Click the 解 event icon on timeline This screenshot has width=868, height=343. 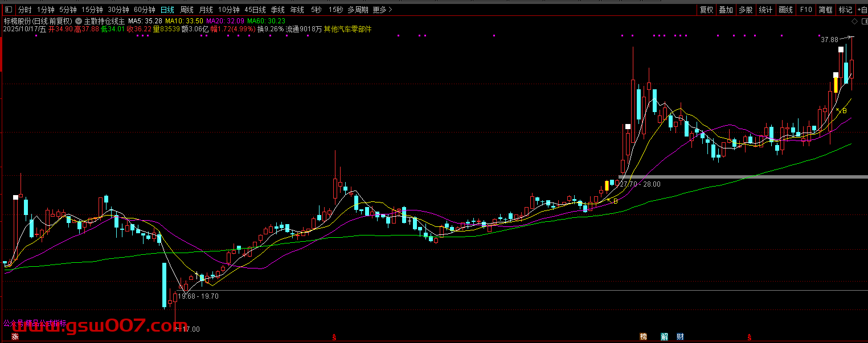(664, 337)
